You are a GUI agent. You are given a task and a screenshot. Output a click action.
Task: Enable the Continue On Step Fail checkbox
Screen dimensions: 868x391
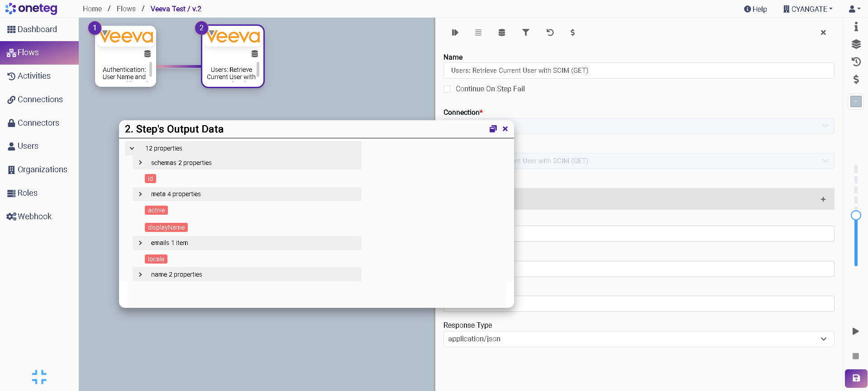[x=447, y=89]
